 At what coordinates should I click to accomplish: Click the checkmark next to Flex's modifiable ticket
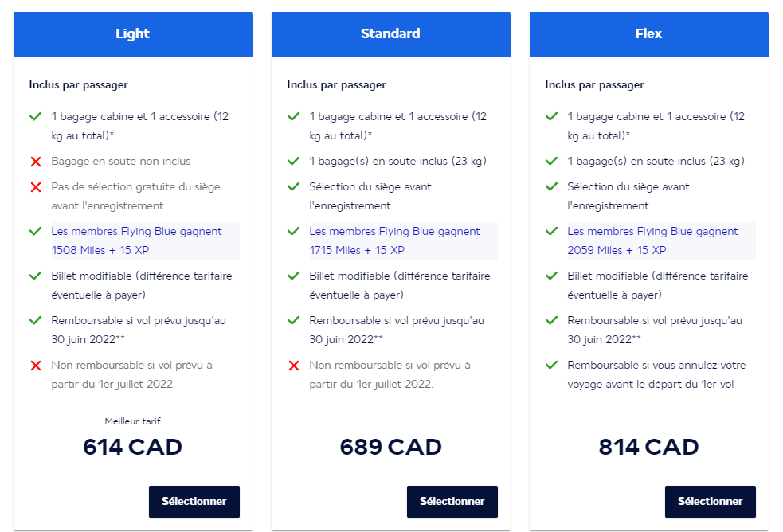[x=551, y=276]
